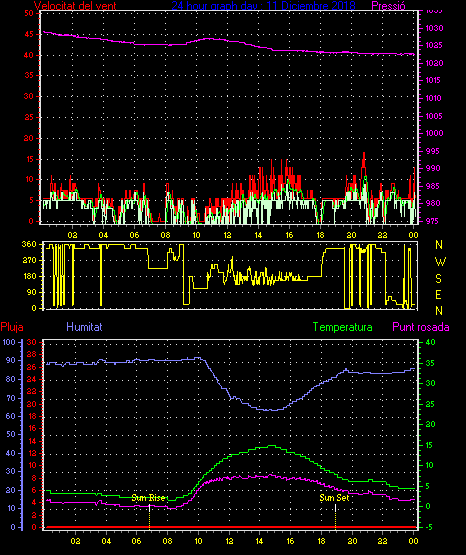Click '1025' on the pressure axis
Viewport: 466px width, 555px height.
[434, 45]
